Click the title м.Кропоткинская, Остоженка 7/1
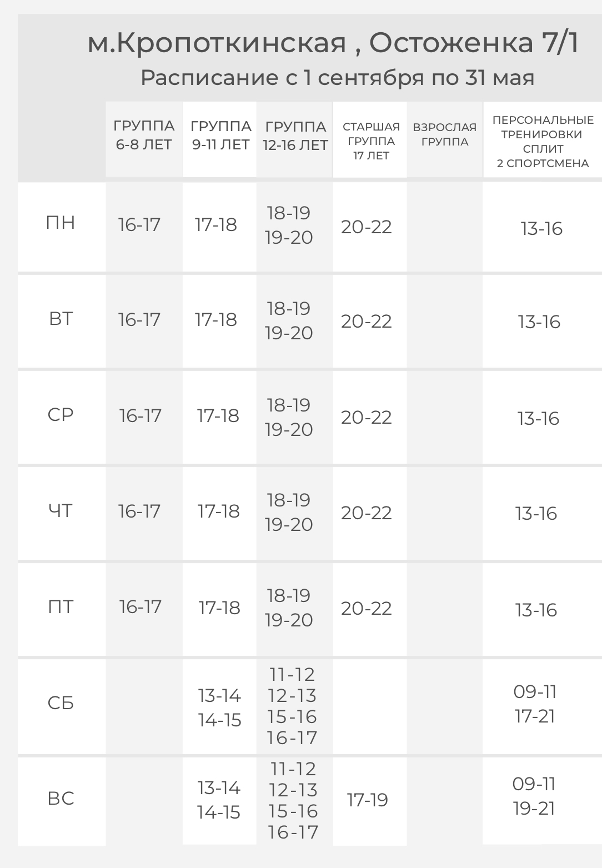The image size is (602, 868). tap(333, 43)
